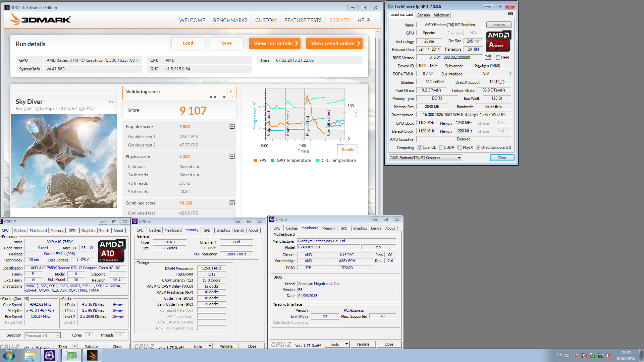Image resolution: width=644 pixels, height=362 pixels.
Task: Open the CUSTOM tab in 3DMark
Action: [266, 20]
